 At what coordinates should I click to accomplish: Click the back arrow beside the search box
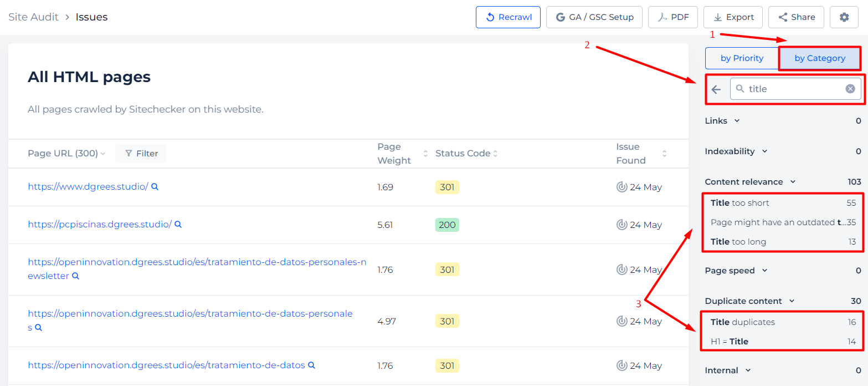tap(716, 89)
